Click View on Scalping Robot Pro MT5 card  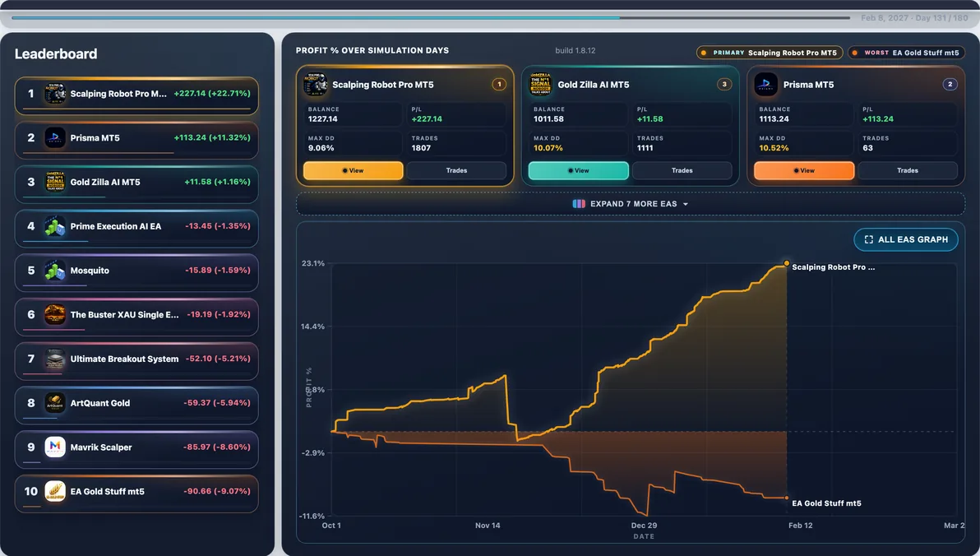354,170
